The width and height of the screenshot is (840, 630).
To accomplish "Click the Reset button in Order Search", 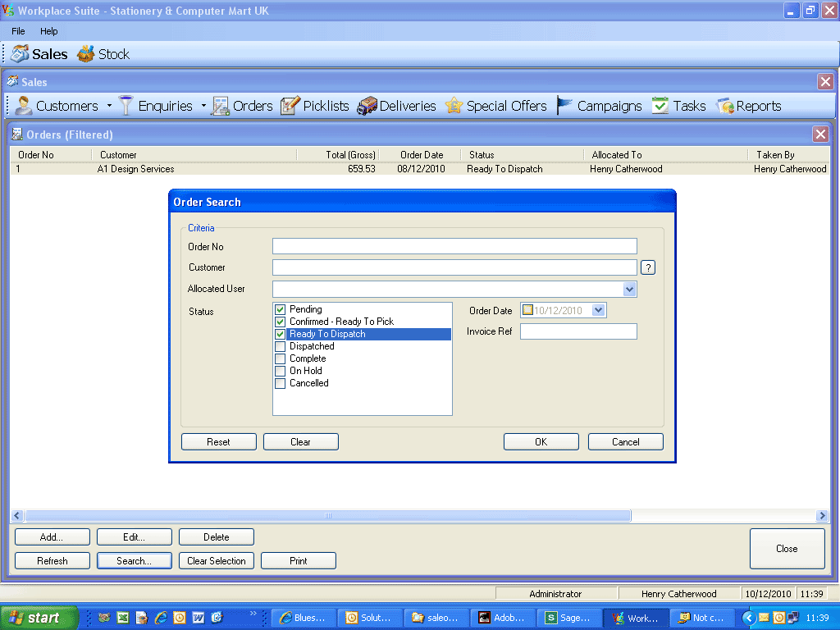I will click(x=218, y=442).
